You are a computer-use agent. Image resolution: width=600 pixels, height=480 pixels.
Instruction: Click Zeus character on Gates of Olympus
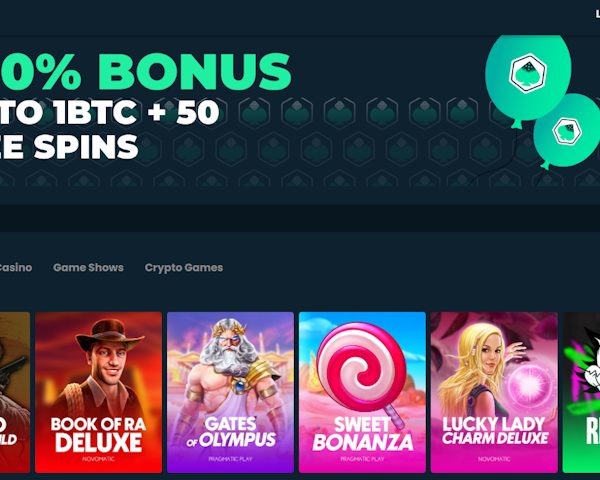(x=230, y=367)
